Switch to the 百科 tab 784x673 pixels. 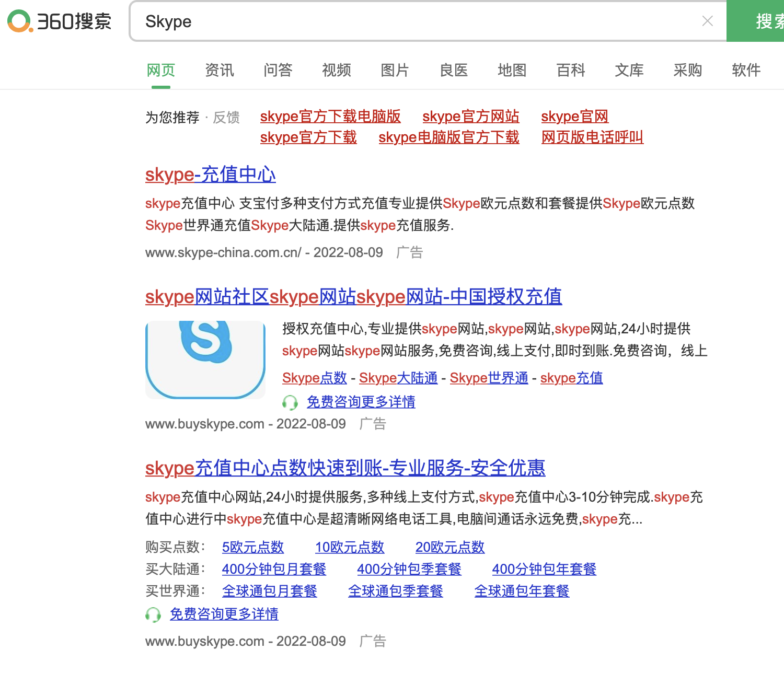pyautogui.click(x=571, y=70)
